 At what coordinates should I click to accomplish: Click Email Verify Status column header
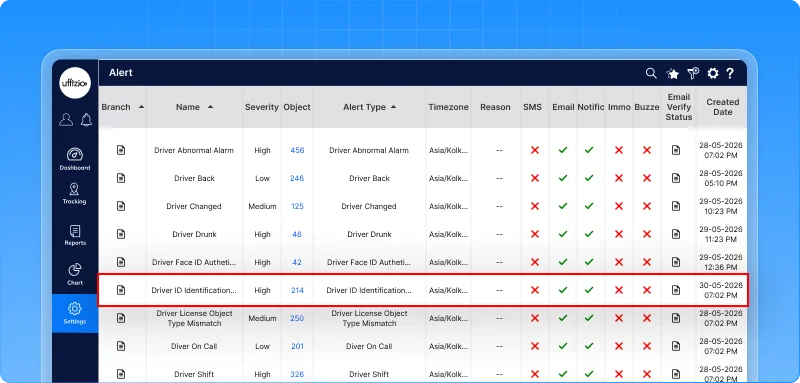click(x=679, y=107)
